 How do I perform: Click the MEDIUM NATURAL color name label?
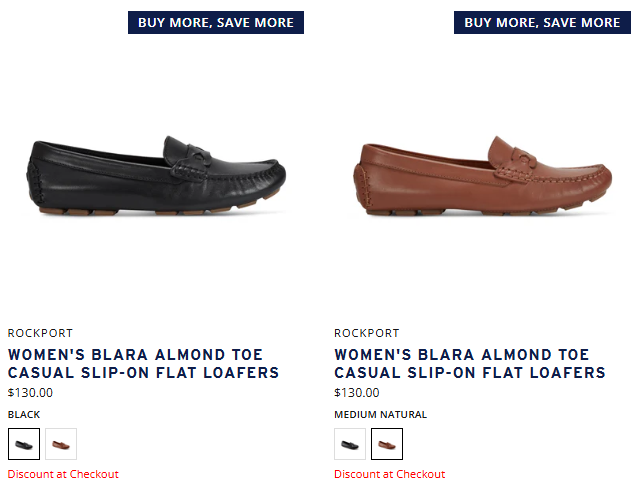point(381,414)
